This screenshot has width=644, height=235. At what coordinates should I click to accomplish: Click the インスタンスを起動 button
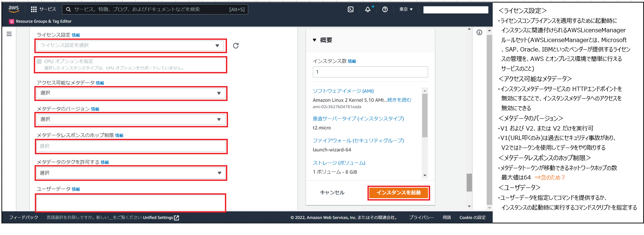398,193
